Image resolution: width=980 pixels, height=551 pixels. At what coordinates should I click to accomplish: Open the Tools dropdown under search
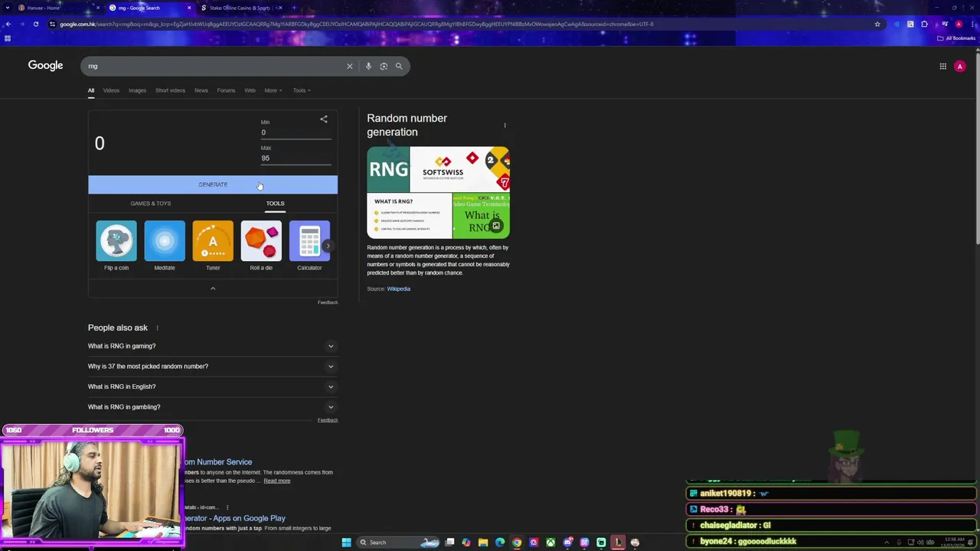[302, 90]
